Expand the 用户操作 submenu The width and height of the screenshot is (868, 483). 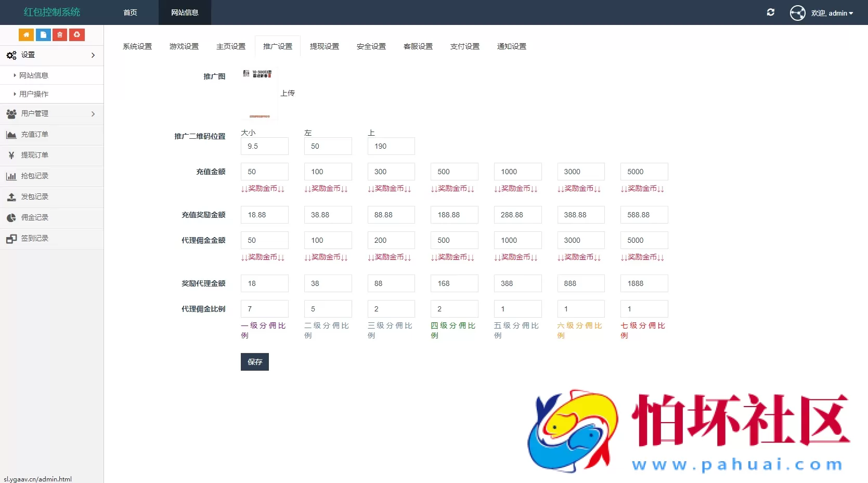[x=35, y=94]
